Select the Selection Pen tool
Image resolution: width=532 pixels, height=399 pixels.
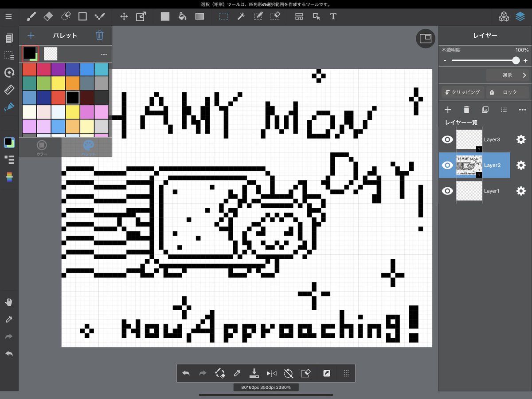tap(258, 16)
